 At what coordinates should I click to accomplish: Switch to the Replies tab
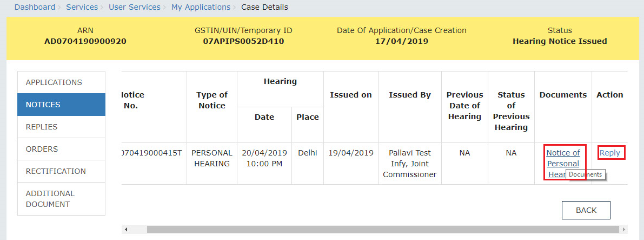pyautogui.click(x=61, y=127)
